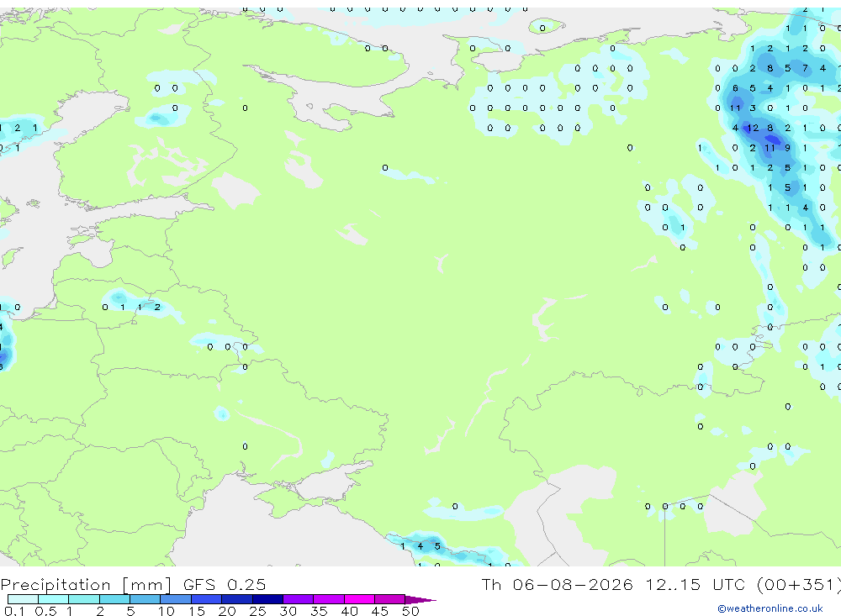The width and height of the screenshot is (841, 616).
Task: Click the legend label '30'
Action: click(x=288, y=611)
